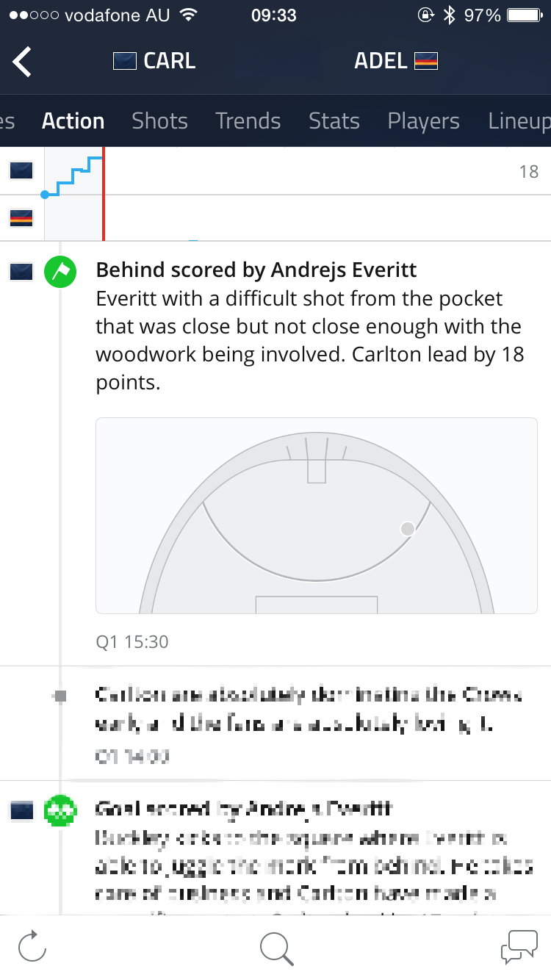Select the Stats tab
Screen dimensions: 551x980
[334, 121]
